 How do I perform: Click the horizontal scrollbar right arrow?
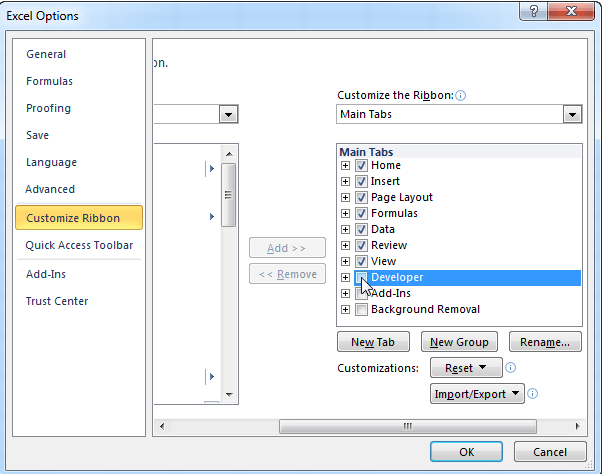[577, 426]
